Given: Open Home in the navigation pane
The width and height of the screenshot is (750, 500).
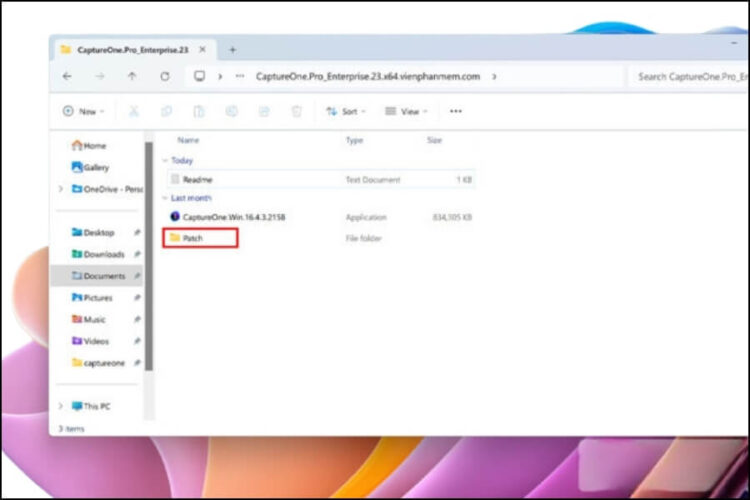Looking at the screenshot, I should click(x=89, y=145).
